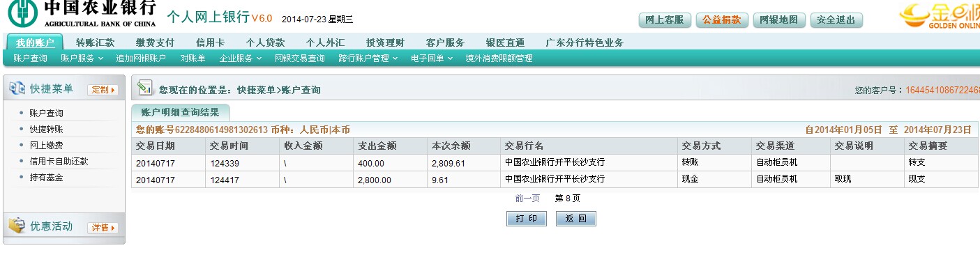This screenshot has height=280, width=980.
Task: Click the 交易行名 column header
Action: pos(589,146)
